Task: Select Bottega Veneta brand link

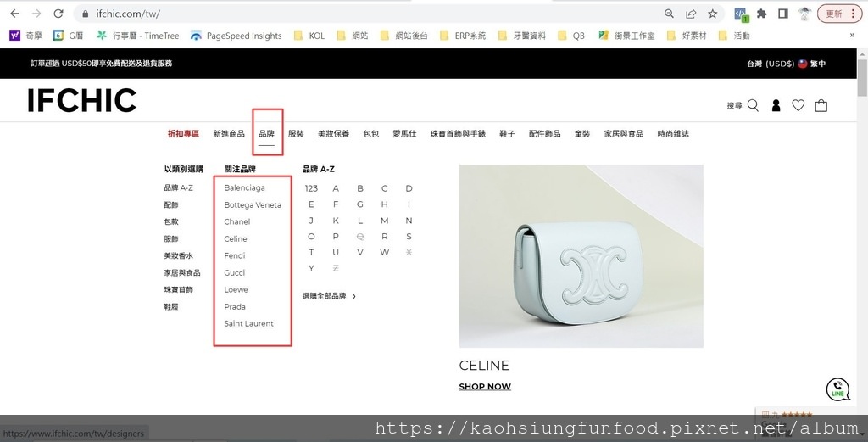Action: (253, 205)
